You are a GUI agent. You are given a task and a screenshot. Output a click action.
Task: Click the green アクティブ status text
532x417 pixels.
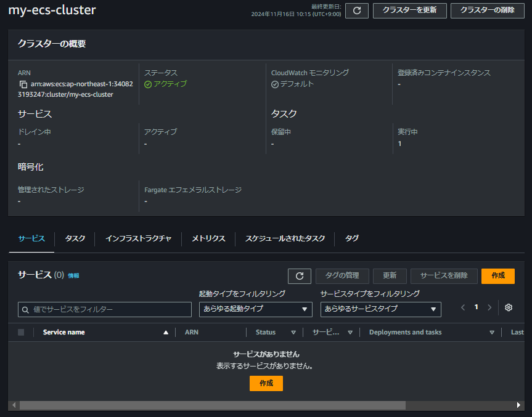click(170, 84)
